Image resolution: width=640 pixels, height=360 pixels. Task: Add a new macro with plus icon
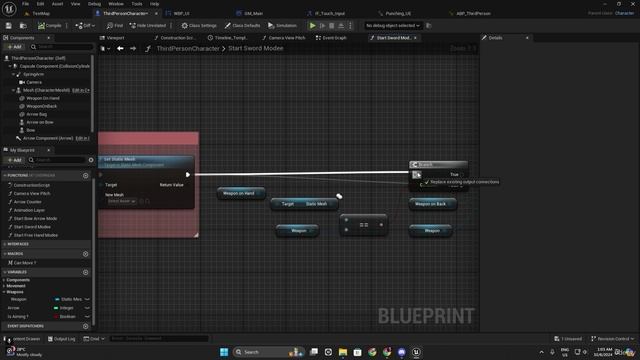pos(86,254)
